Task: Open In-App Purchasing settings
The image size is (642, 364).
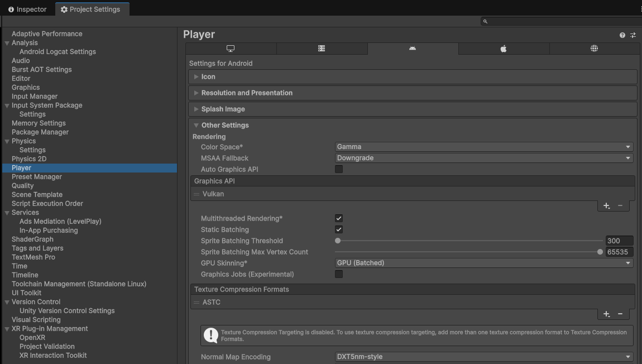Action: (49, 231)
